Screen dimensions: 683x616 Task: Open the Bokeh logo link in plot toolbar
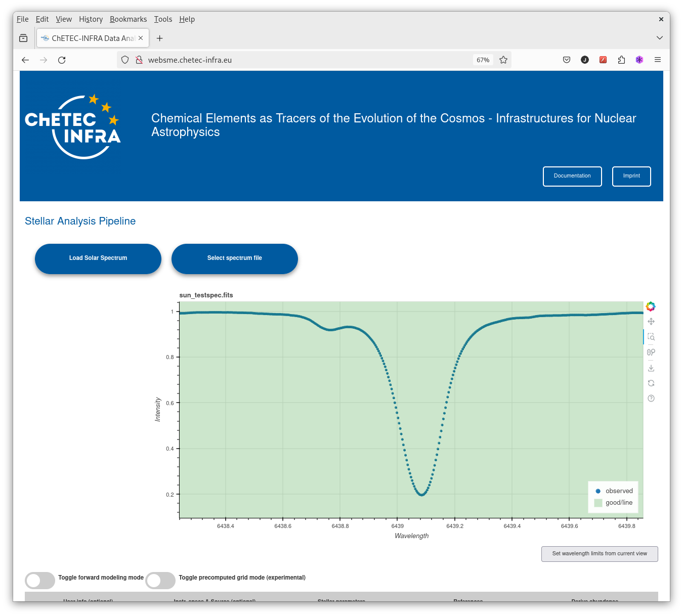(x=651, y=306)
